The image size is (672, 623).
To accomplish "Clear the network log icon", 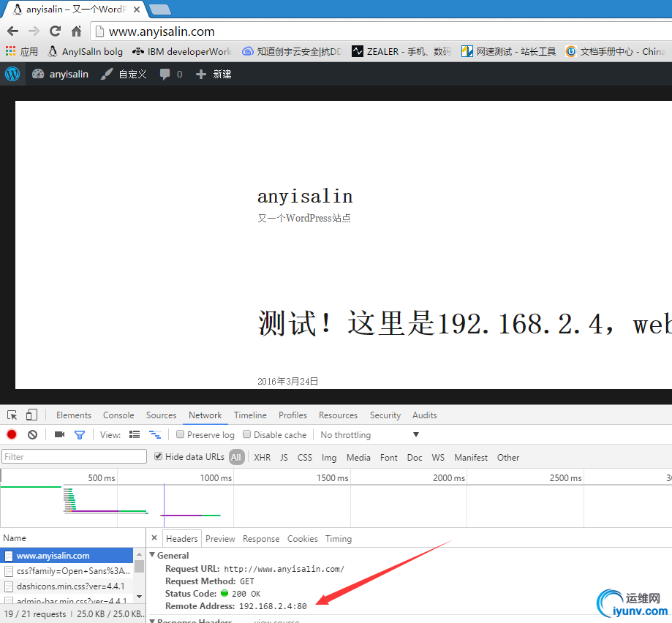I will (33, 434).
